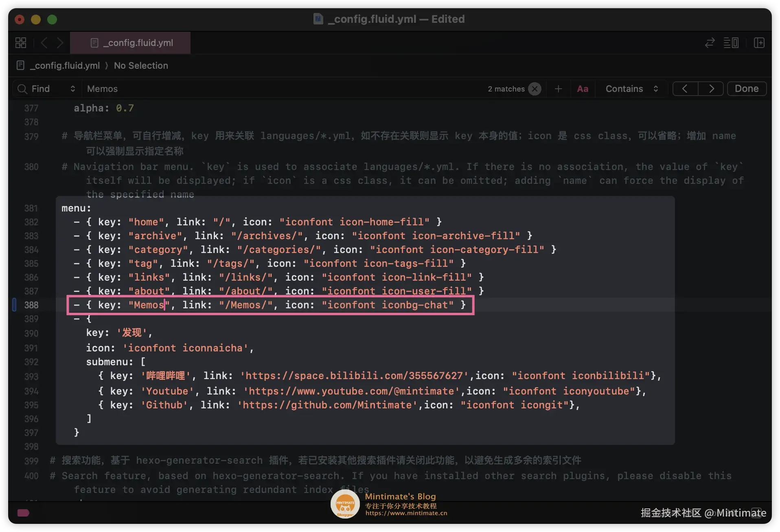Viewport: 780px width, 532px height.
Task: Click the Chinese comment starting with '# 搜索功能'
Action: click(x=316, y=460)
